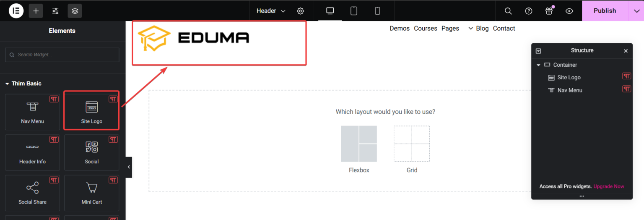Click the Add Element plus button
Image resolution: width=644 pixels, height=220 pixels.
(x=36, y=11)
